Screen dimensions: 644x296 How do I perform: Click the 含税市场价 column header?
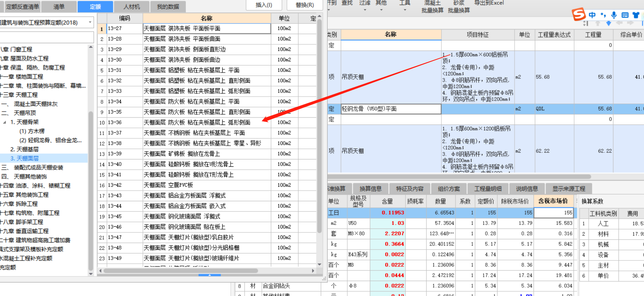pyautogui.click(x=553, y=201)
